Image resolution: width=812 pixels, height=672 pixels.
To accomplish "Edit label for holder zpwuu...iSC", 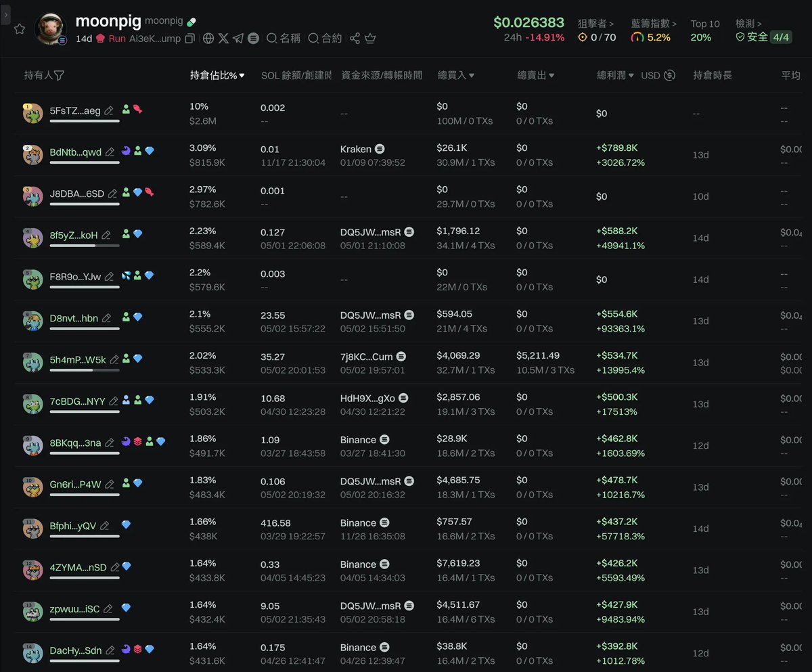I will tap(108, 609).
